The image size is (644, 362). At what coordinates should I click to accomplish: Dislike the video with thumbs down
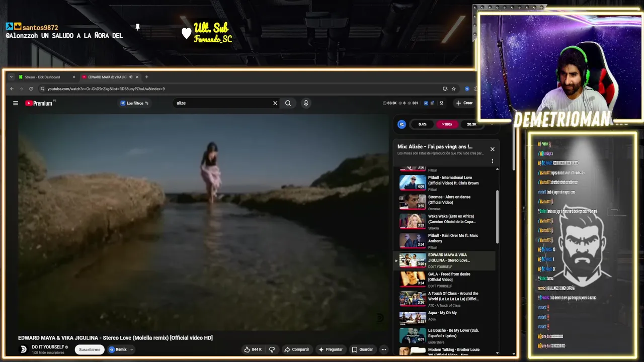[x=272, y=349]
